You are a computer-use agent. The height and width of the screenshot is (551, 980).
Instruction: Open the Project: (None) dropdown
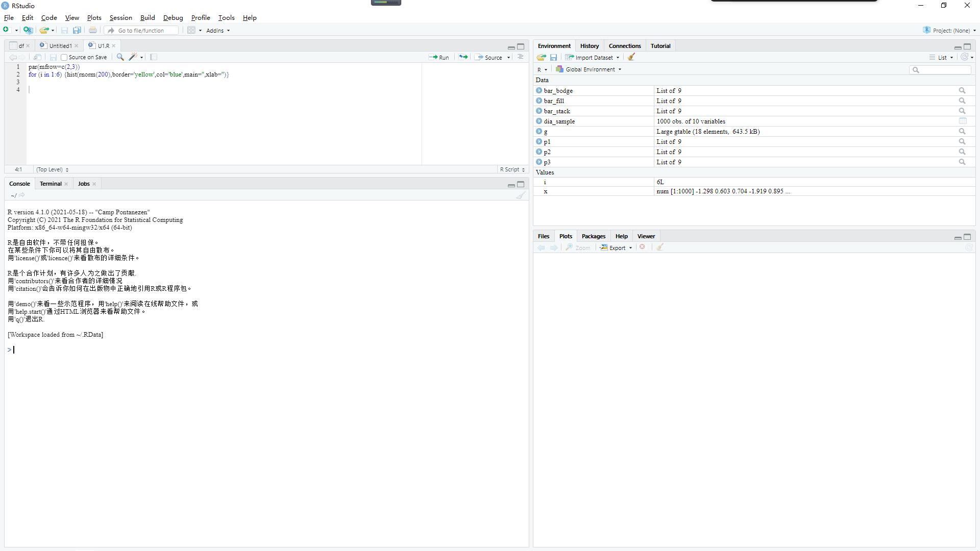point(949,31)
